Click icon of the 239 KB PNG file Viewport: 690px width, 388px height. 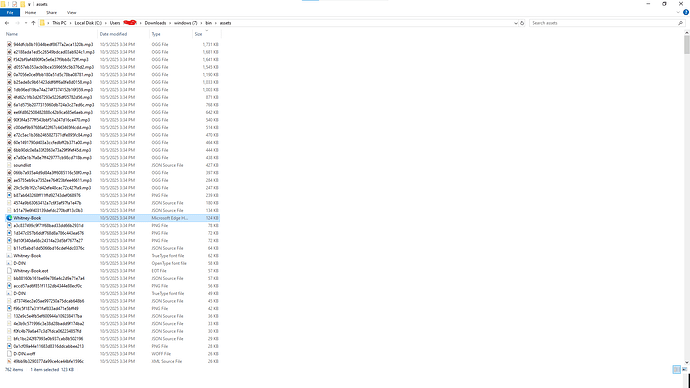coord(9,195)
